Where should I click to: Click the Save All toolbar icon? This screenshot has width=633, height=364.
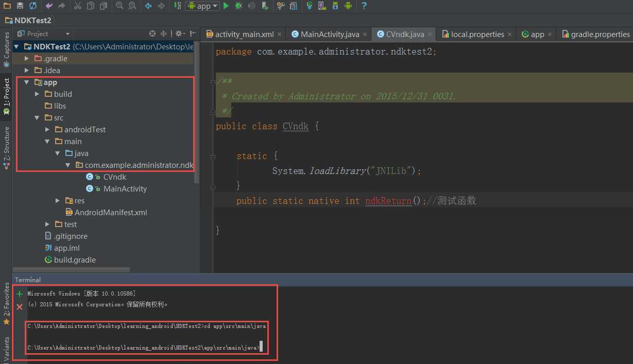[x=20, y=6]
